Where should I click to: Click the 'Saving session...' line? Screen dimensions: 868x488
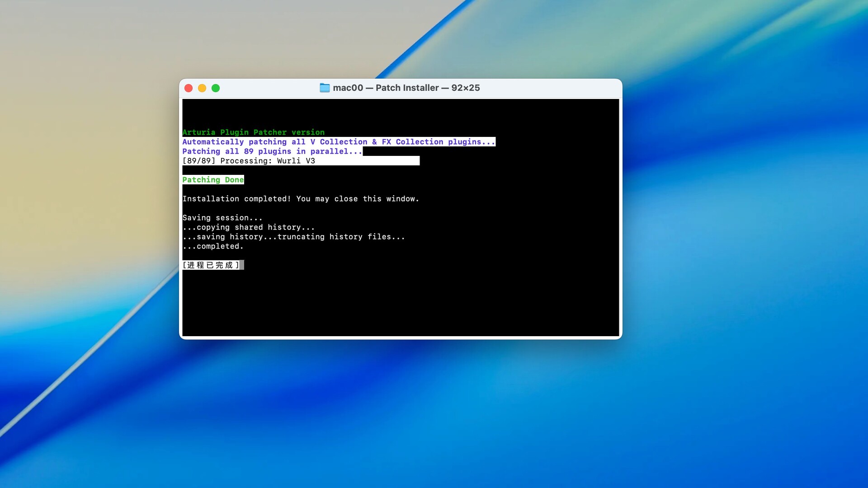point(222,218)
